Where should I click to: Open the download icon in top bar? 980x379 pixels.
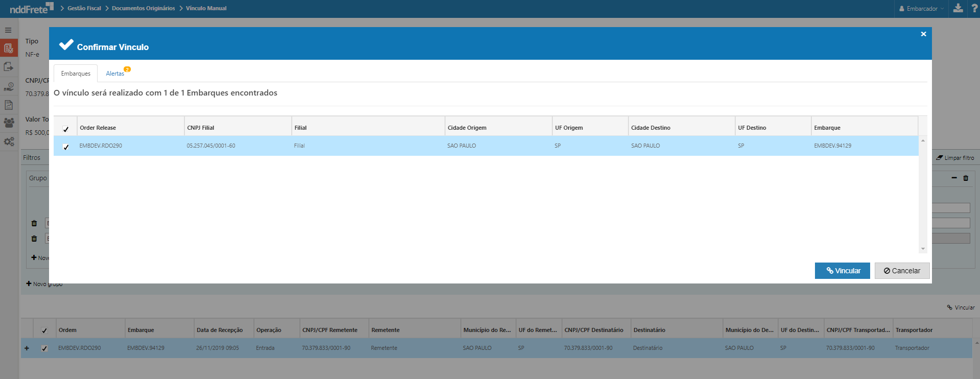[958, 8]
